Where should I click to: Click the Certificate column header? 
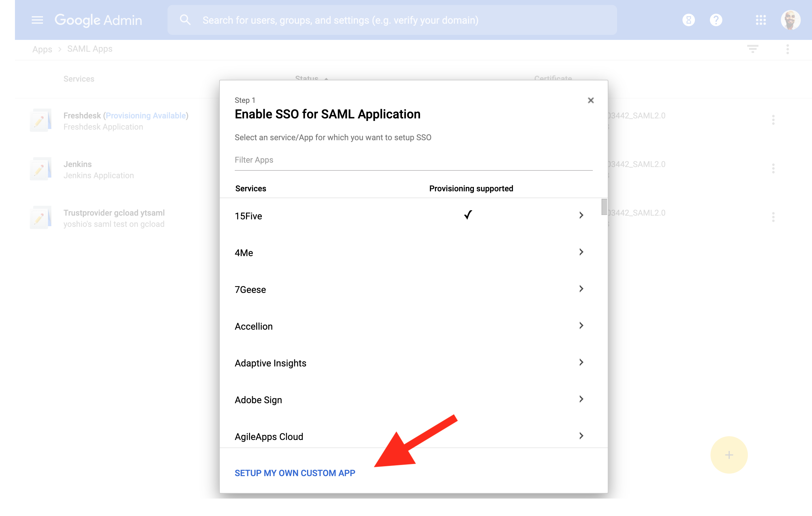tap(553, 78)
